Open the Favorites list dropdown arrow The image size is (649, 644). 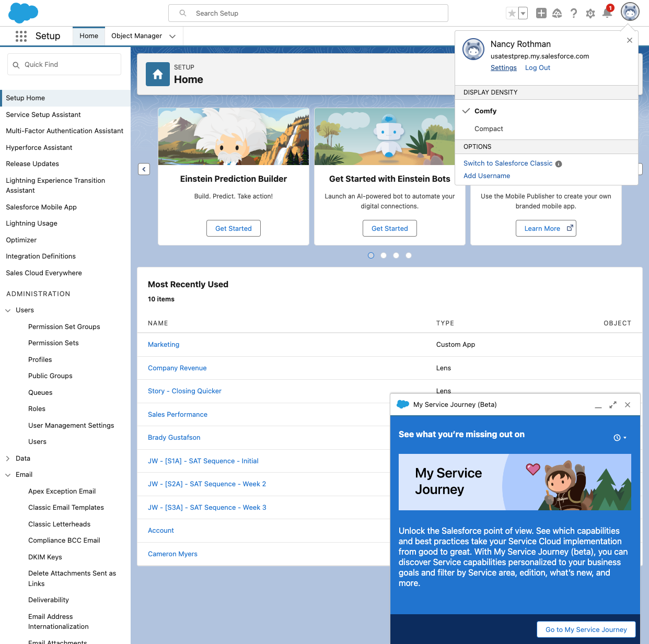[523, 13]
